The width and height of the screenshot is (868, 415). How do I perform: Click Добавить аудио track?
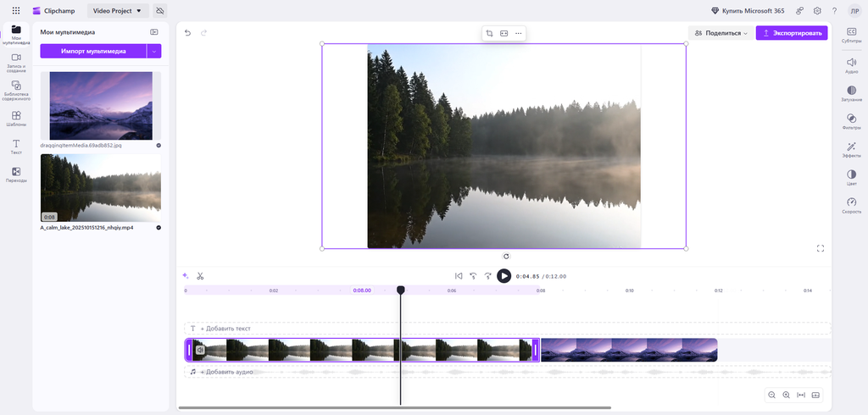click(x=508, y=372)
